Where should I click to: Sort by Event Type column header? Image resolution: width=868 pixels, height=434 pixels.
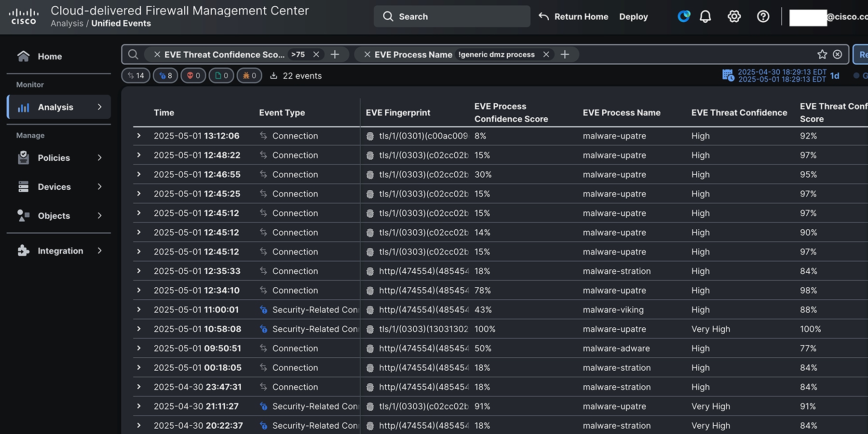[x=282, y=112]
